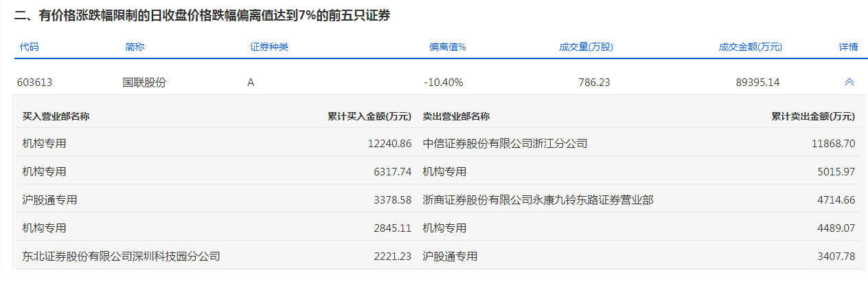Click the 成交量(万股) column header

(x=586, y=47)
